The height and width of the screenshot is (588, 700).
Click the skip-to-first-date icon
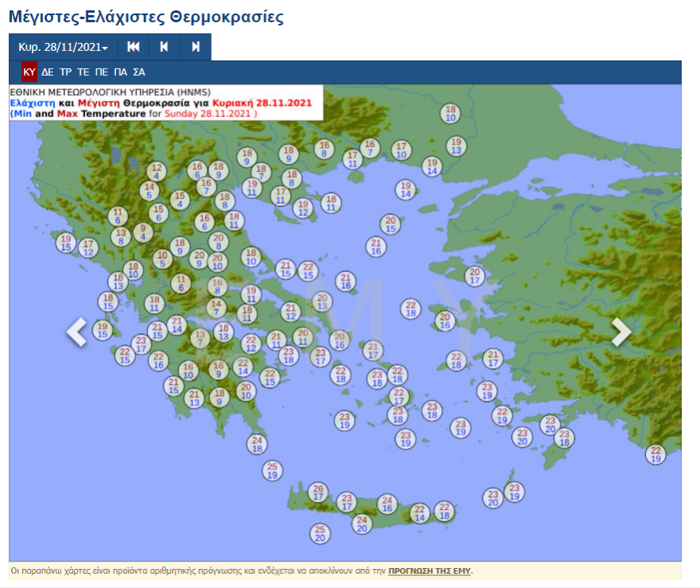point(133,47)
